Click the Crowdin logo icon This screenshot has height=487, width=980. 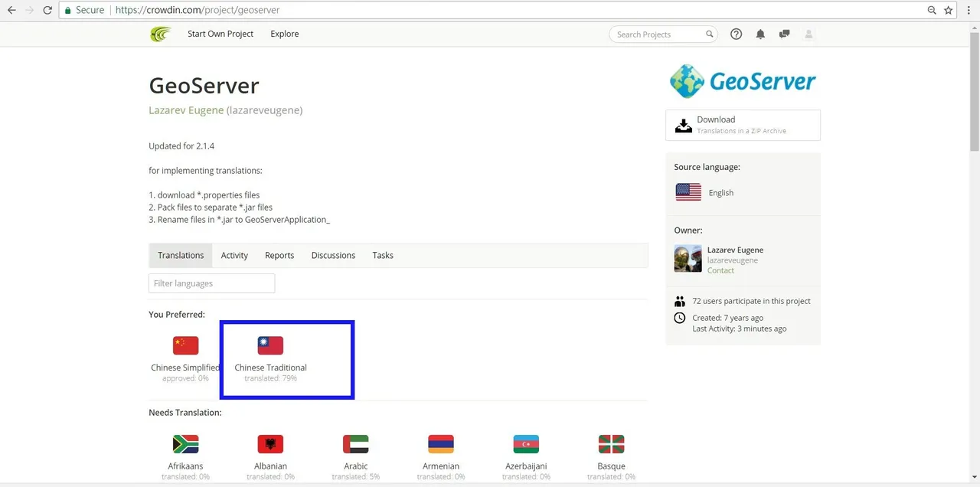161,34
